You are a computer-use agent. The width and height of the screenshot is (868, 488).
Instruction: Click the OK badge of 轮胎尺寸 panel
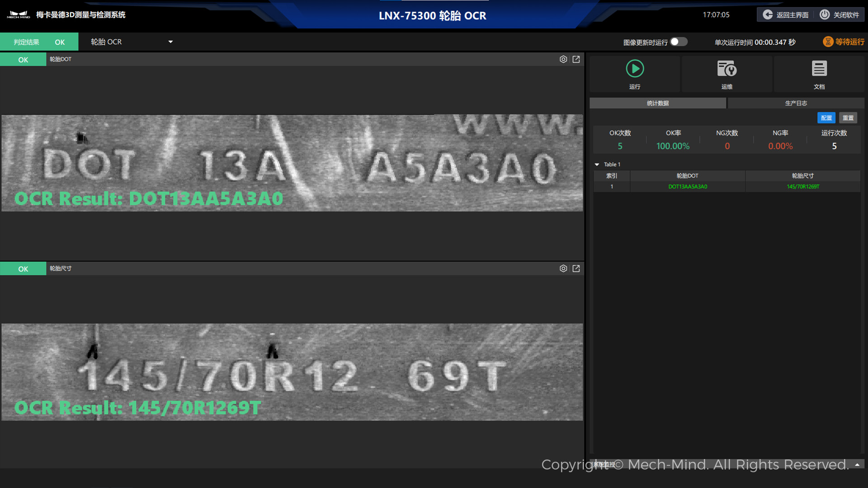[x=23, y=269]
